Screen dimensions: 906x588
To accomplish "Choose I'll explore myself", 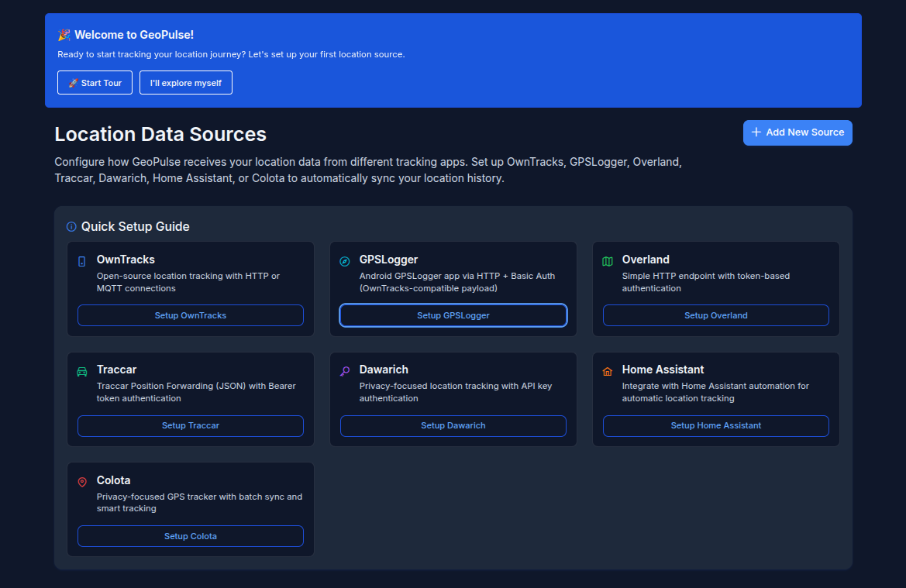I will (x=185, y=83).
